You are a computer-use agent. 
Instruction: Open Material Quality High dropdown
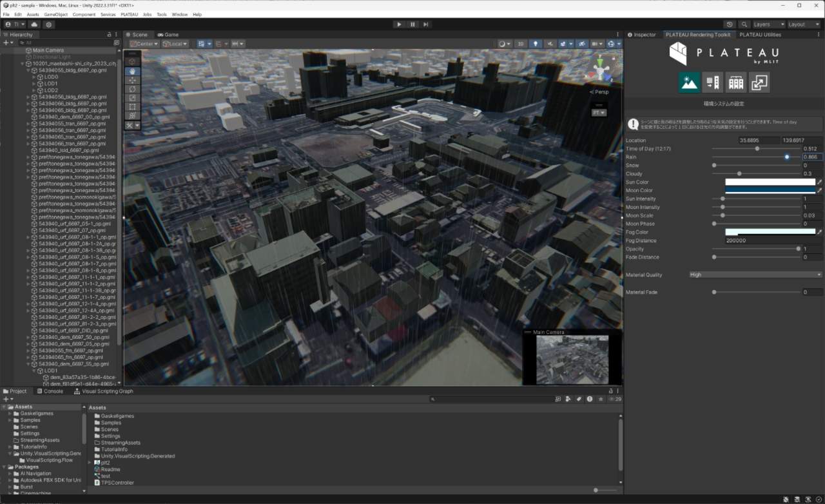[755, 275]
